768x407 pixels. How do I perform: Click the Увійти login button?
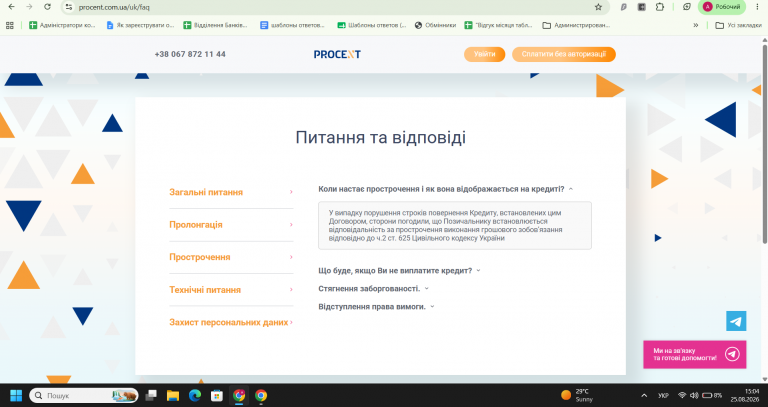tap(484, 54)
